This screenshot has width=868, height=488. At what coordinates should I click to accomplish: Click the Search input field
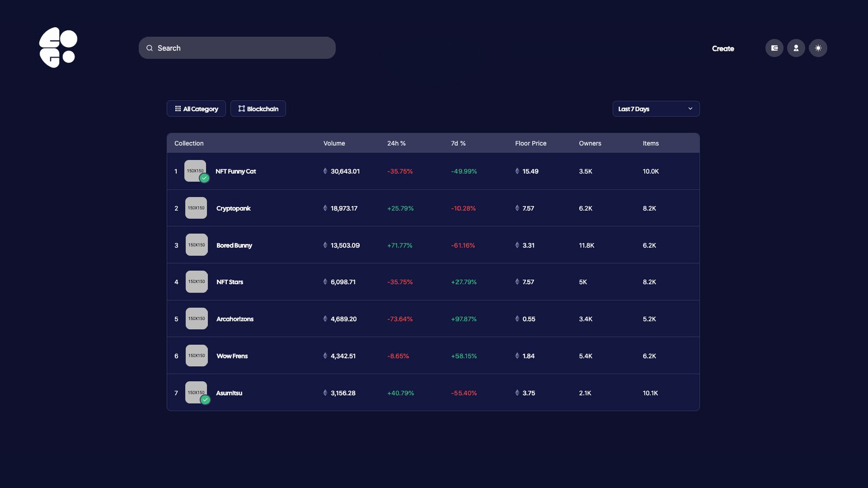click(x=244, y=48)
